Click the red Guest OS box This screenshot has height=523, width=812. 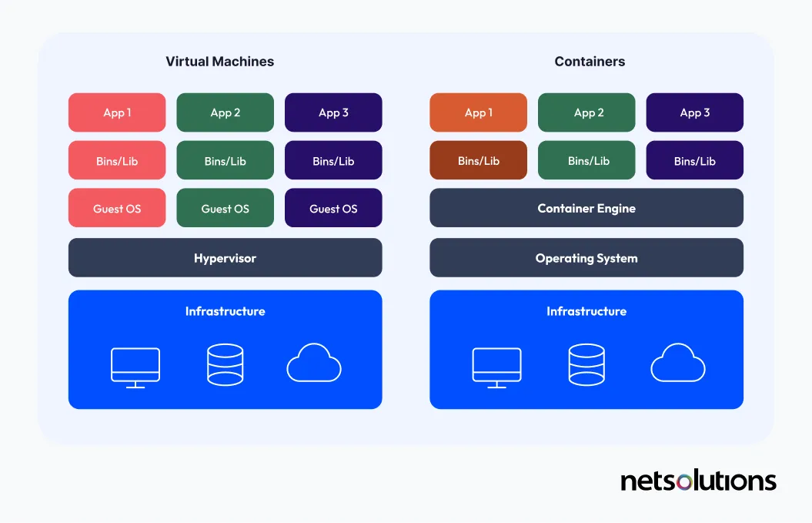(x=117, y=208)
